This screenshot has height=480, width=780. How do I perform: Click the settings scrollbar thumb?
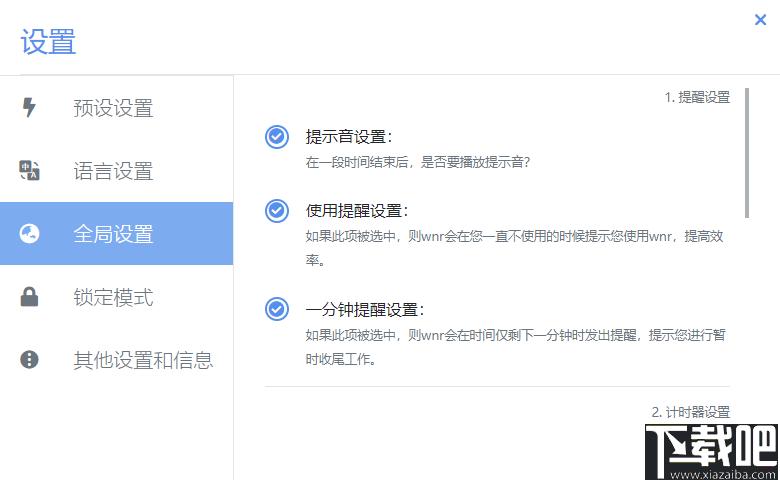point(746,152)
